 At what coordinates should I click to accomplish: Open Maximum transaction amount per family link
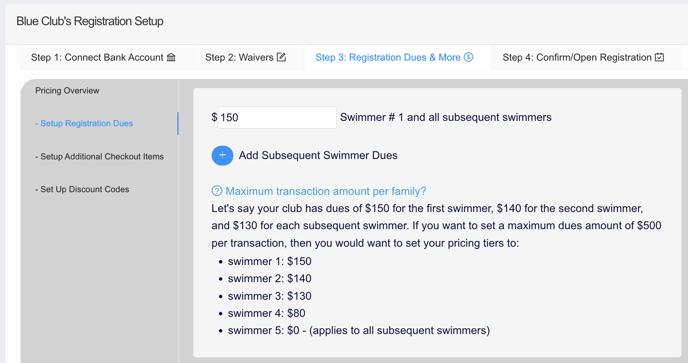coord(326,191)
